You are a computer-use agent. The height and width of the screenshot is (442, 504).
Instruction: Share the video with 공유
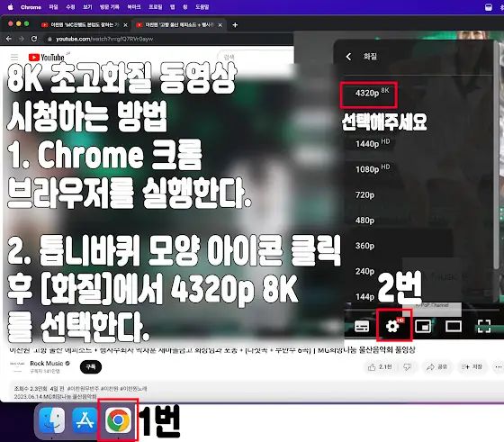coord(436,366)
